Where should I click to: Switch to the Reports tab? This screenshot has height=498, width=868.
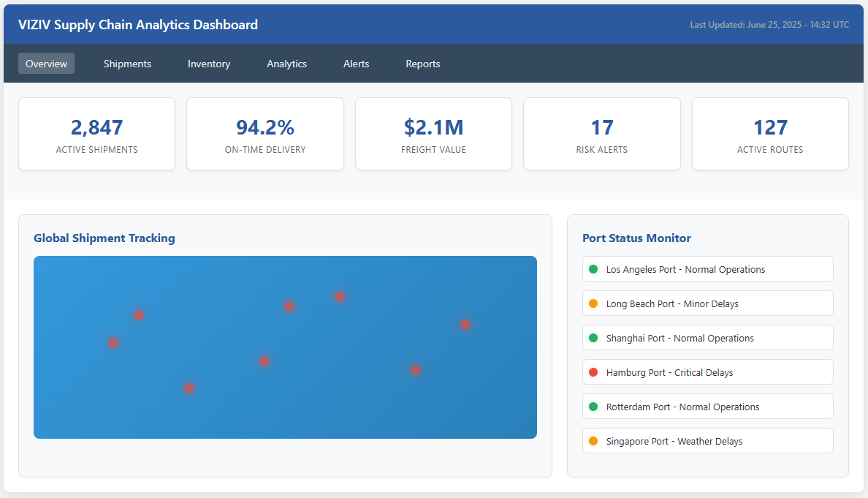[423, 64]
